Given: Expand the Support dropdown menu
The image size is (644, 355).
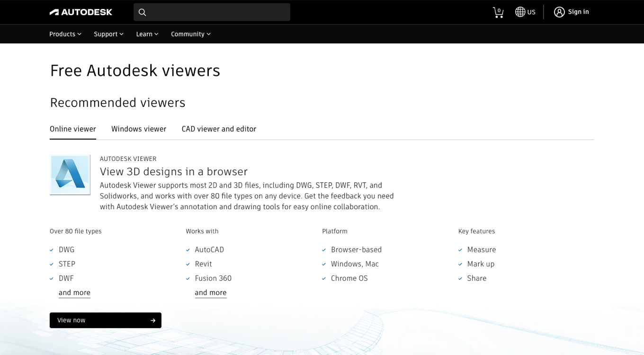Looking at the screenshot, I should [x=108, y=34].
